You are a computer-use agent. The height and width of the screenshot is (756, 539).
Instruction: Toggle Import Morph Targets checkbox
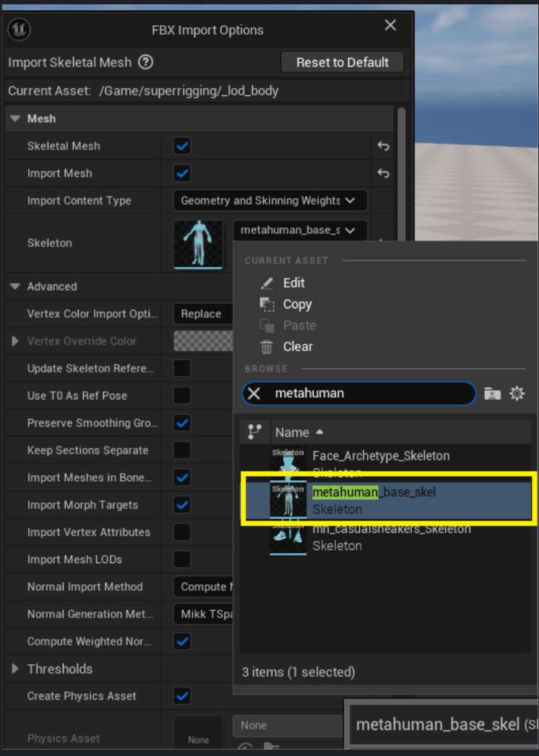pyautogui.click(x=182, y=505)
